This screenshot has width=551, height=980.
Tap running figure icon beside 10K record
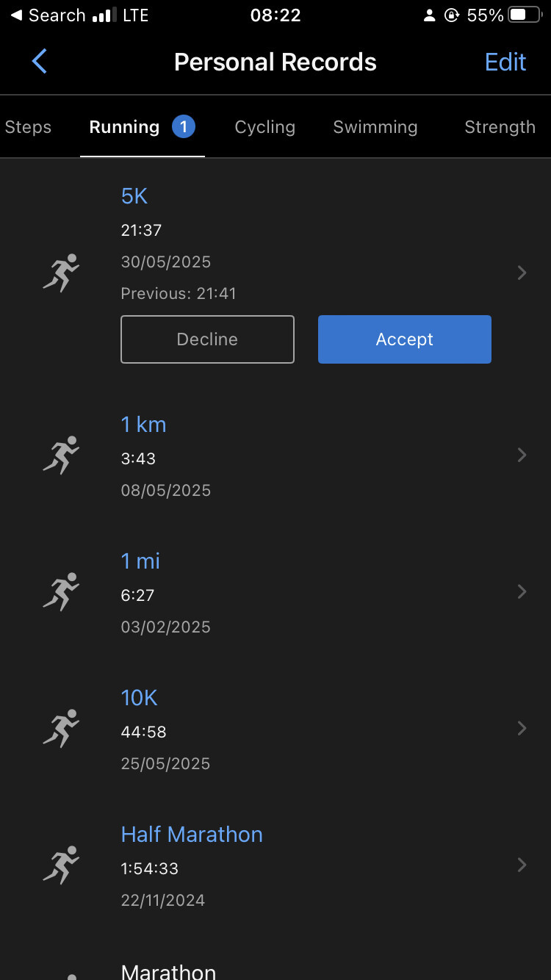[61, 728]
